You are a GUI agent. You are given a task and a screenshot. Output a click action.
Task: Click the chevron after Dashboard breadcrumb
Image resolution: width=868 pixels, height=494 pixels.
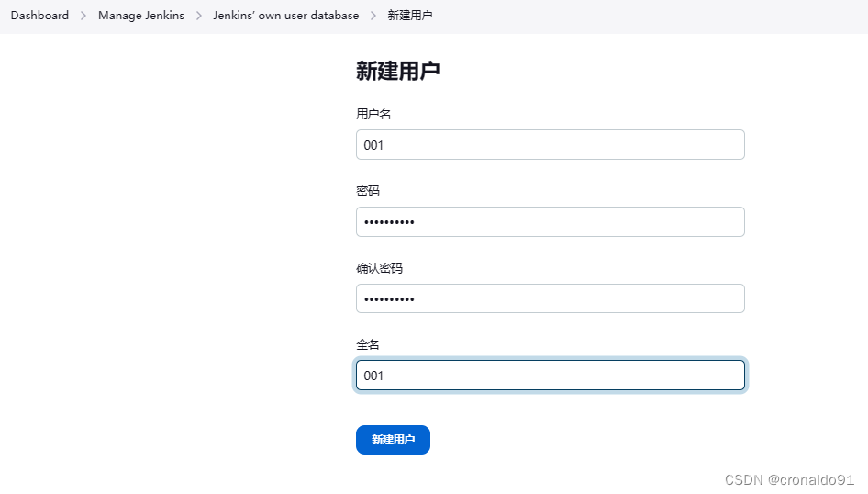coord(83,16)
